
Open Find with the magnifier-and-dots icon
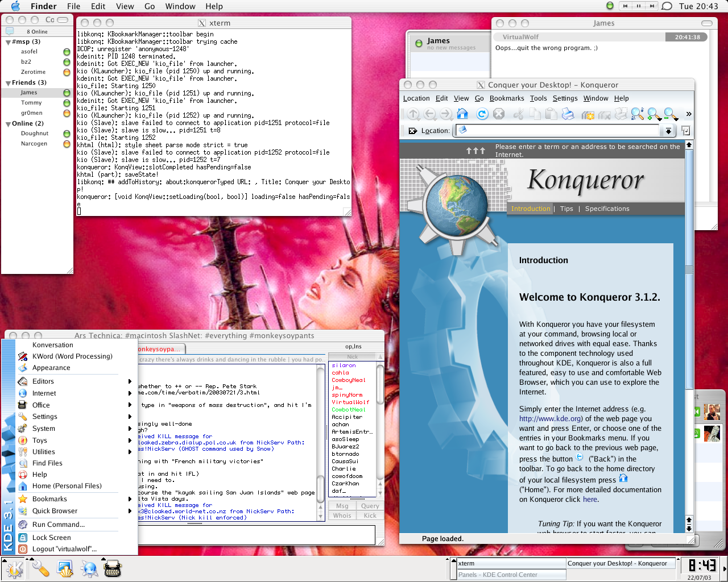(638, 114)
